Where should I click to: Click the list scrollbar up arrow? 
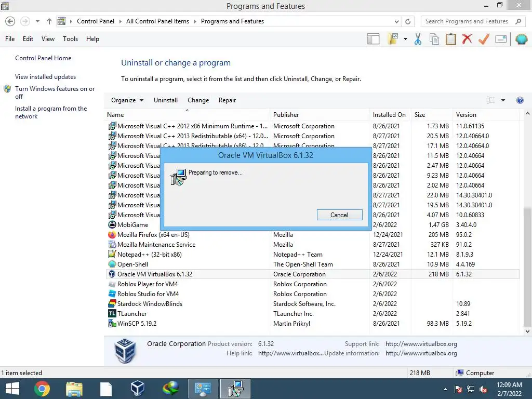click(527, 114)
